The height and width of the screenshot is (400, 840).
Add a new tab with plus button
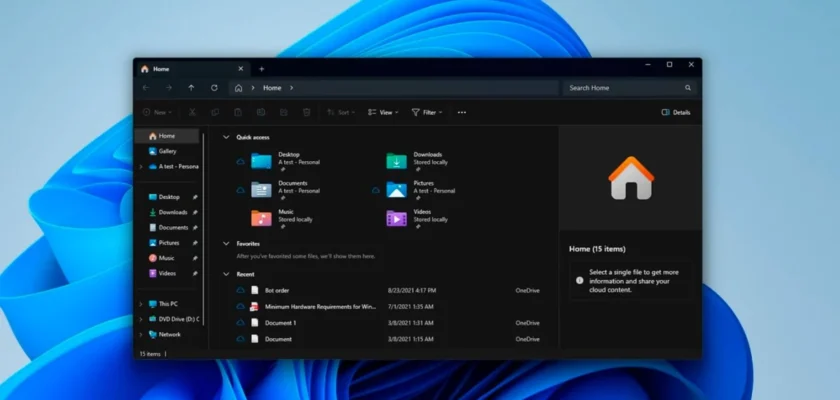point(262,69)
